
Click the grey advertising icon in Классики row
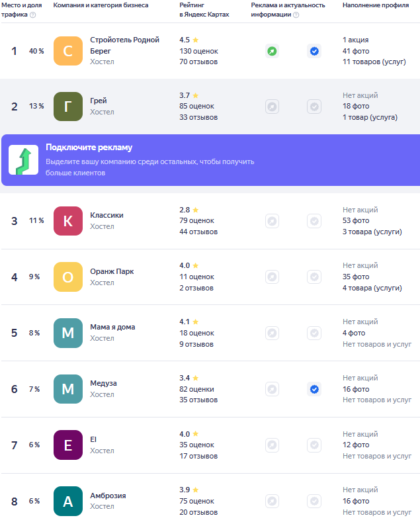[272, 221]
